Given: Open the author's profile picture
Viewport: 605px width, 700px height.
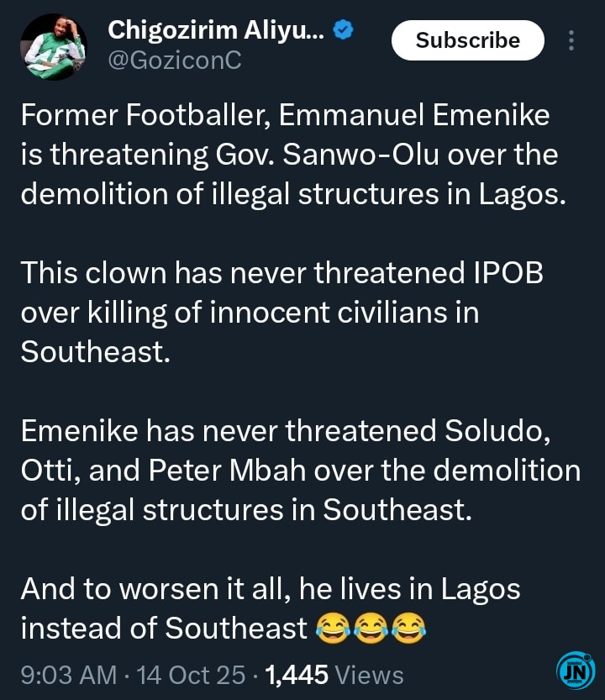Looking at the screenshot, I should pos(52,47).
